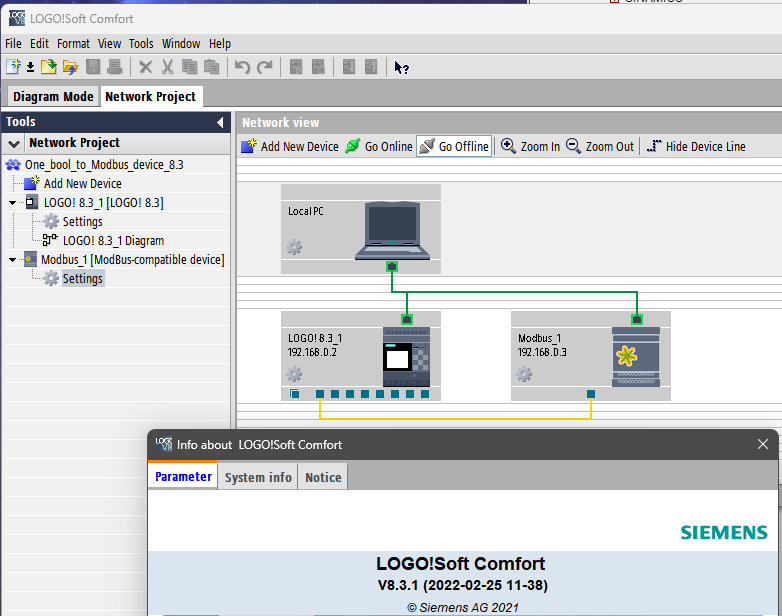Screen dimensions: 782x616
Task: Toggle Hide Device Line in Network view
Action: coord(696,146)
